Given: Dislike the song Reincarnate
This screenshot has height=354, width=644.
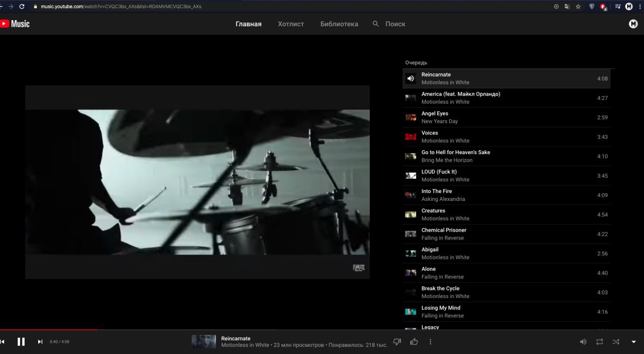Looking at the screenshot, I should 397,341.
